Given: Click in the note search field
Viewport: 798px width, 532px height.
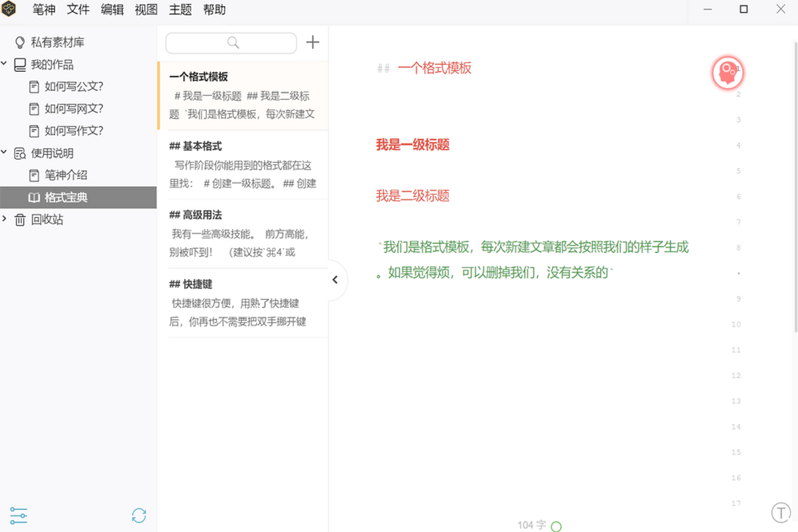Looking at the screenshot, I should (231, 43).
